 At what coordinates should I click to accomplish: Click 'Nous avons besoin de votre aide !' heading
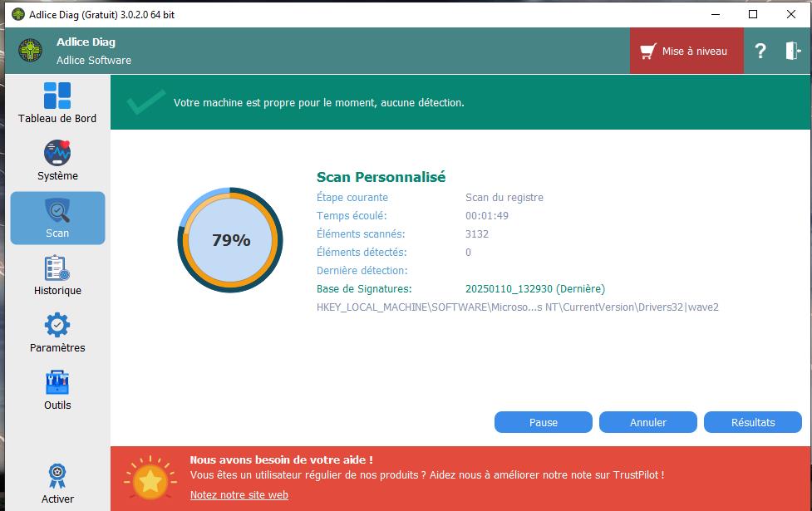point(281,459)
